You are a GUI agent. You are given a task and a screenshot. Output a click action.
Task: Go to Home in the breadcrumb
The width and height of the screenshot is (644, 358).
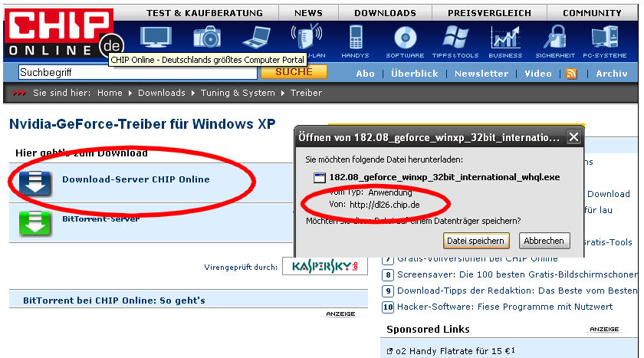click(110, 93)
